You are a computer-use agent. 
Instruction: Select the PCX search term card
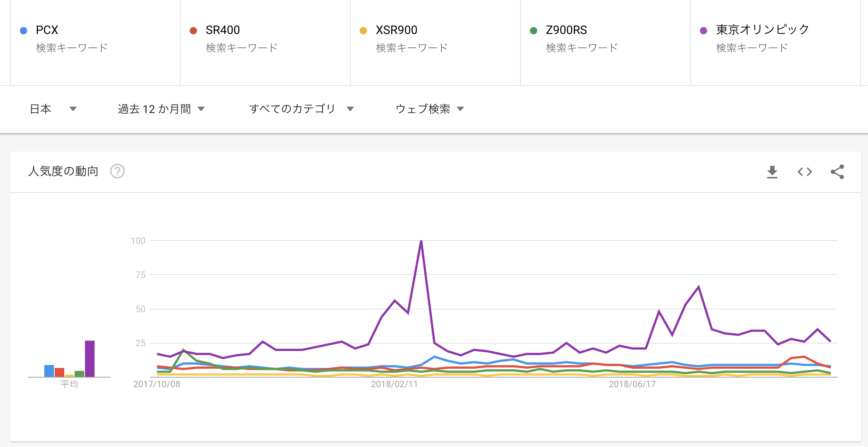tap(95, 42)
